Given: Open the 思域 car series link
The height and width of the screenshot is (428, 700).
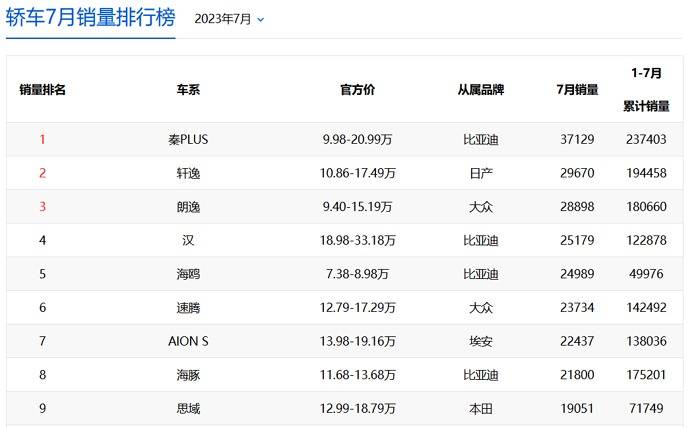Looking at the screenshot, I should (188, 408).
